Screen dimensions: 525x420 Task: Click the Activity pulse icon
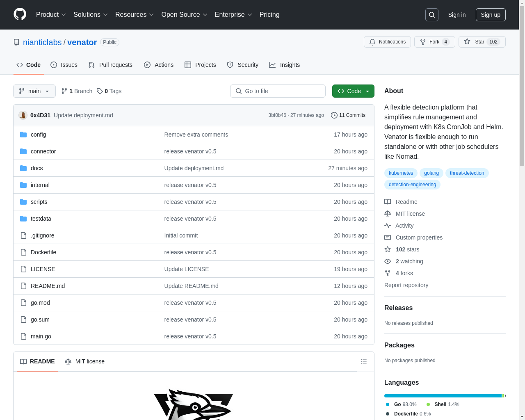pyautogui.click(x=388, y=226)
